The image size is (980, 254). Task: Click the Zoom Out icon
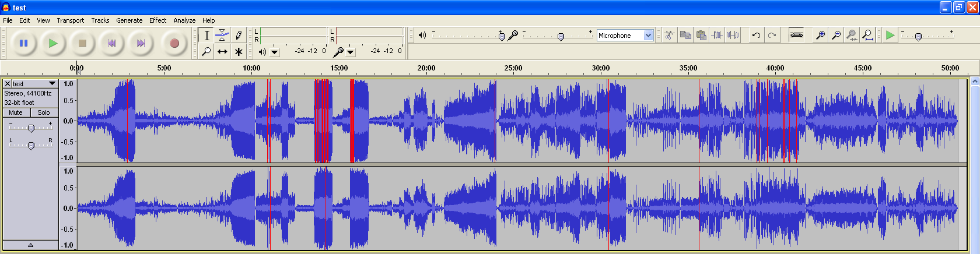pyautogui.click(x=836, y=35)
